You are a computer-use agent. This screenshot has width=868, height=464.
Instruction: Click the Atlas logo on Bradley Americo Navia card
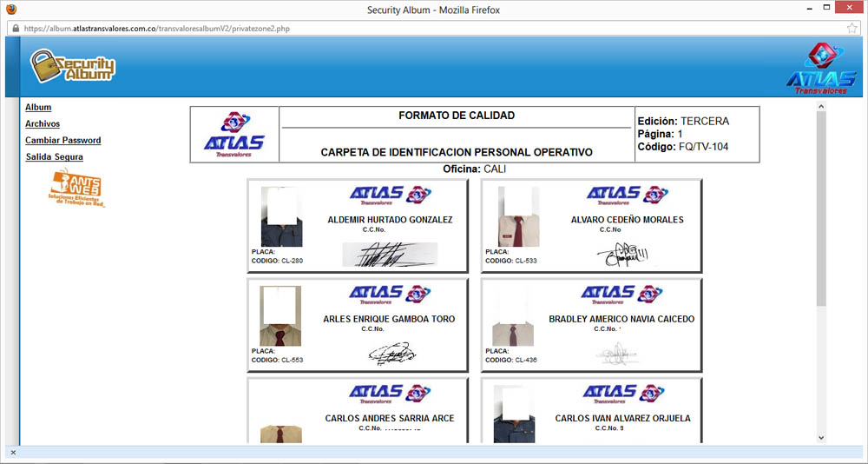pos(622,295)
